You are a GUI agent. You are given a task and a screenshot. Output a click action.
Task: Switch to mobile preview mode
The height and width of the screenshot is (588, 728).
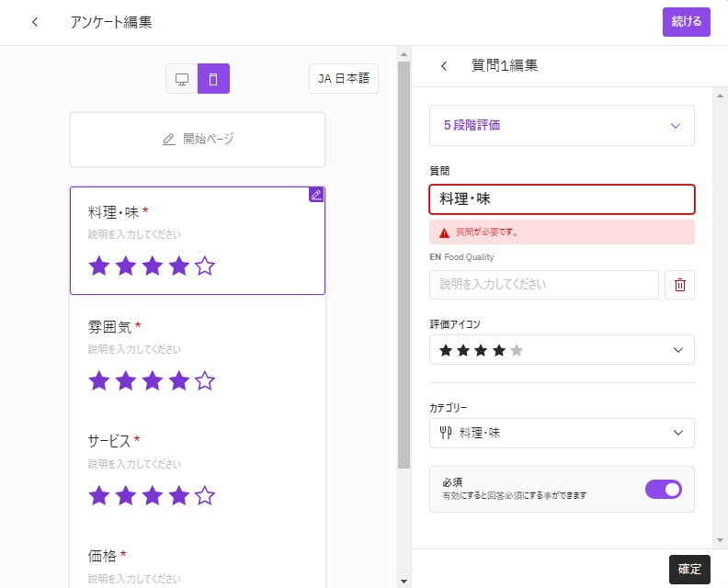click(x=213, y=79)
